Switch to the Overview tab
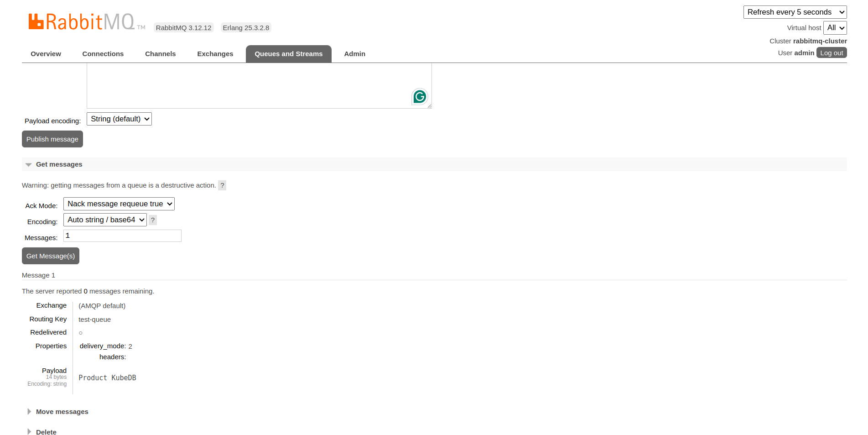Image resolution: width=868 pixels, height=435 pixels. tap(46, 54)
